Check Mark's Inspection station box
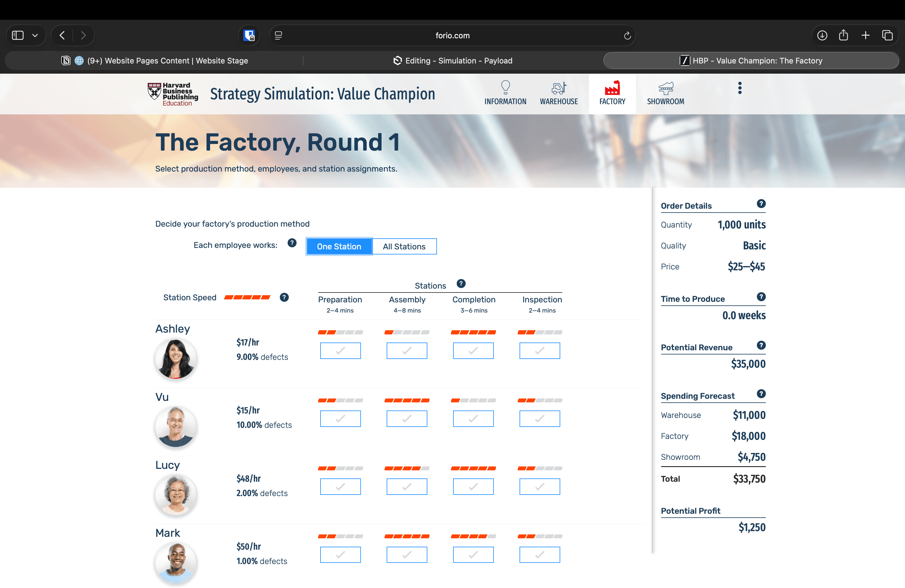905x588 pixels. (539, 555)
